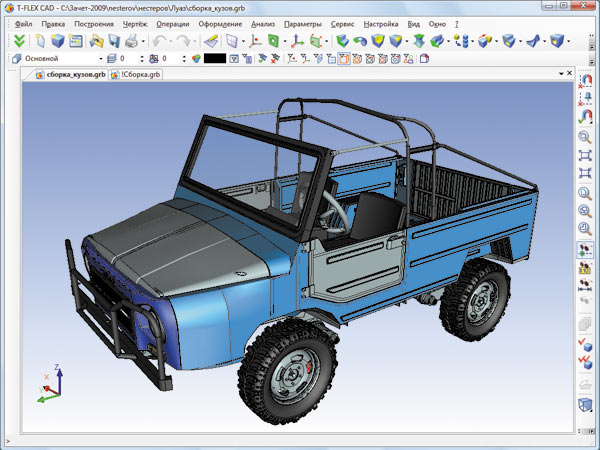
Task: Click the printer icon
Action: click(130, 41)
